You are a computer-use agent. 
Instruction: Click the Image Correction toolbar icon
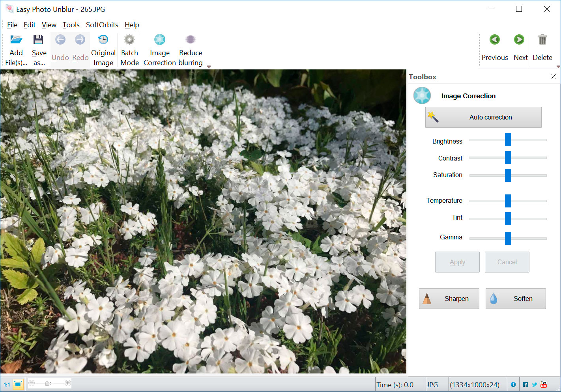click(x=160, y=40)
